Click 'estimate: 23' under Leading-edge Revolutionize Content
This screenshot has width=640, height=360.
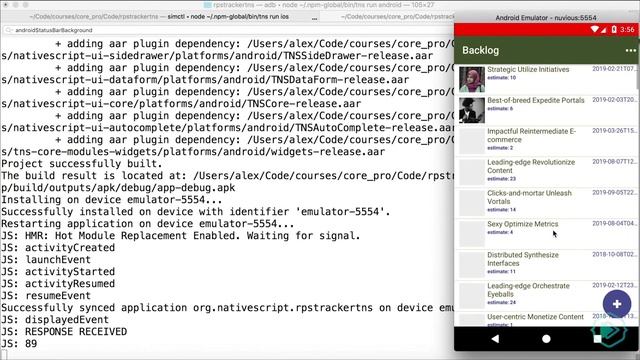[501, 179]
